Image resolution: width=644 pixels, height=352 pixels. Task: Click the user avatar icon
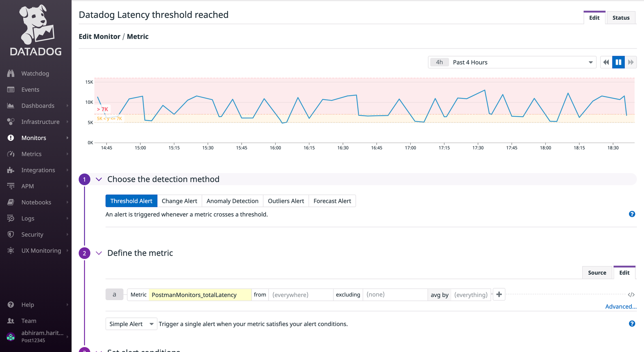tap(11, 337)
